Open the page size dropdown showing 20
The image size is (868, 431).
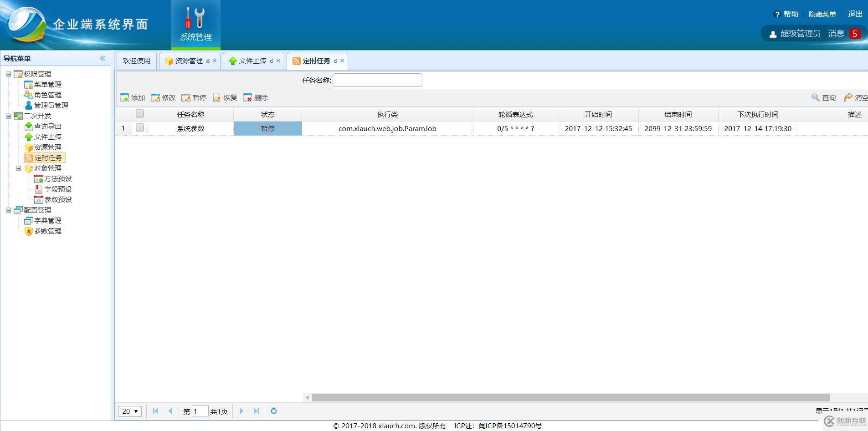click(x=129, y=411)
